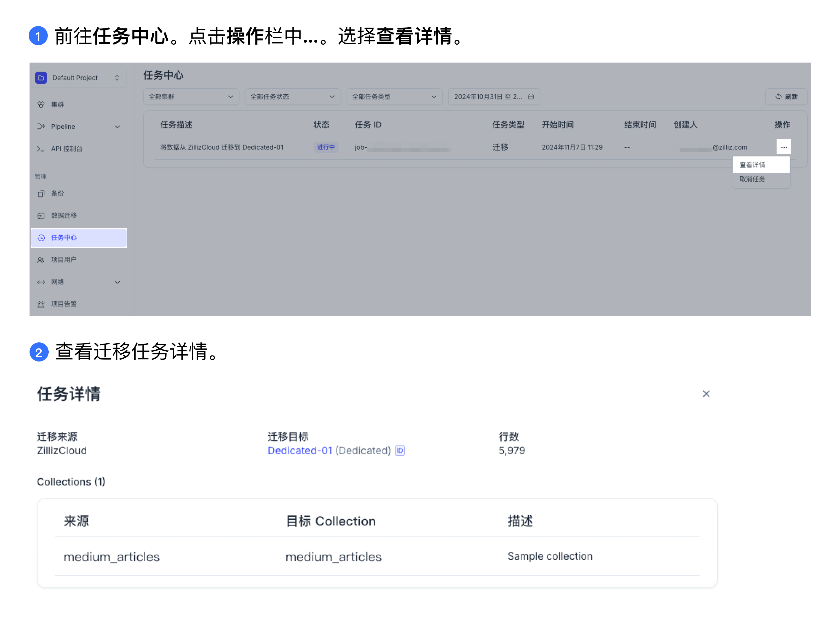Select 任务中心 in the sidebar
The height and width of the screenshot is (617, 840).
click(x=64, y=238)
